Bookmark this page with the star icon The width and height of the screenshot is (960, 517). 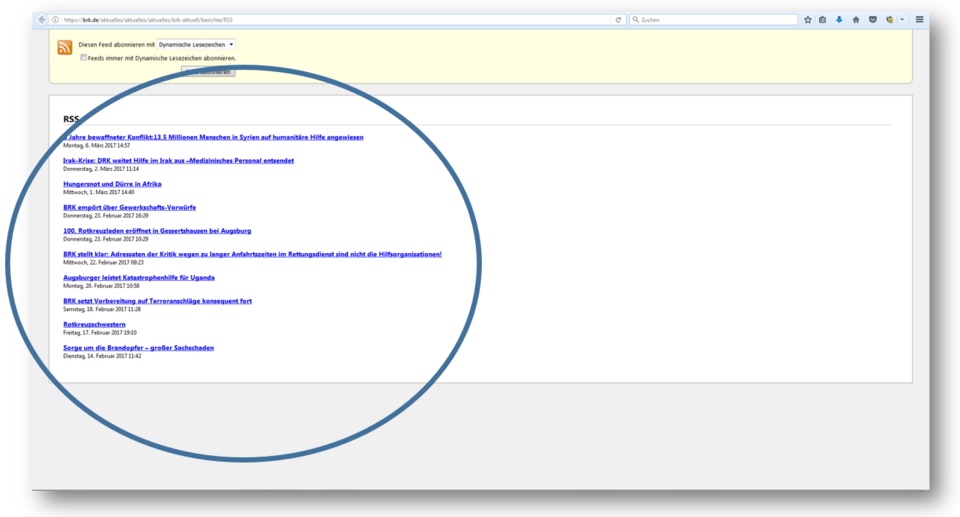pyautogui.click(x=808, y=20)
